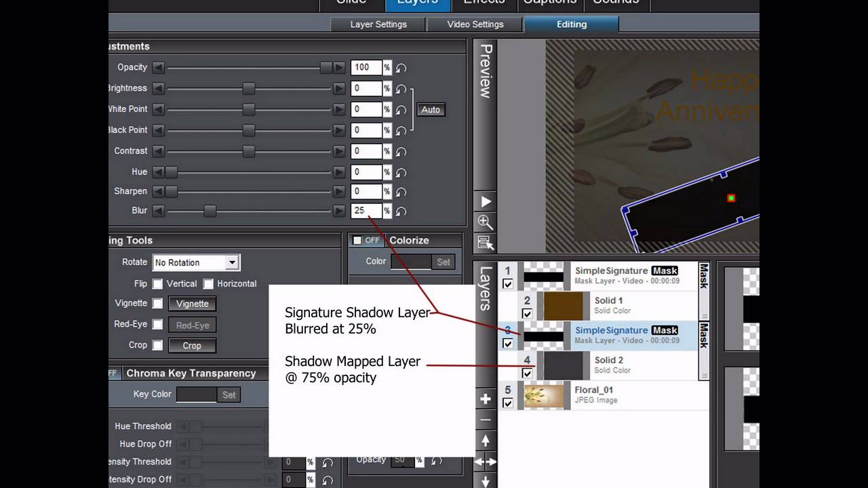Reset the Black Point adjustment
The image size is (868, 488).
(401, 131)
